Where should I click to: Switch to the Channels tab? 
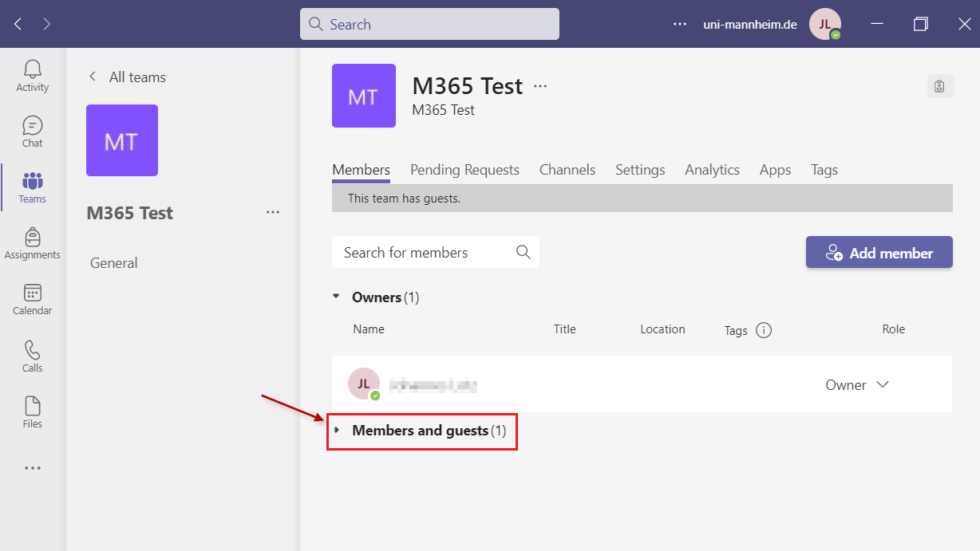pos(567,170)
